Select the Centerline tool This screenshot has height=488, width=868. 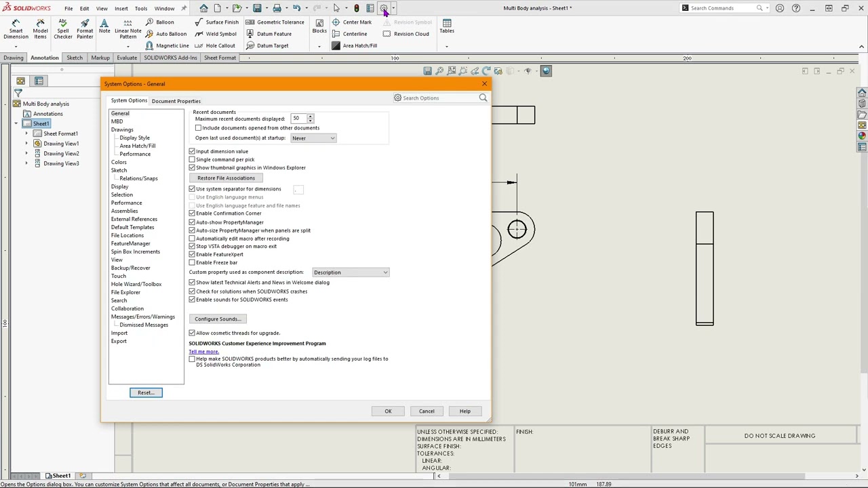pyautogui.click(x=349, y=34)
